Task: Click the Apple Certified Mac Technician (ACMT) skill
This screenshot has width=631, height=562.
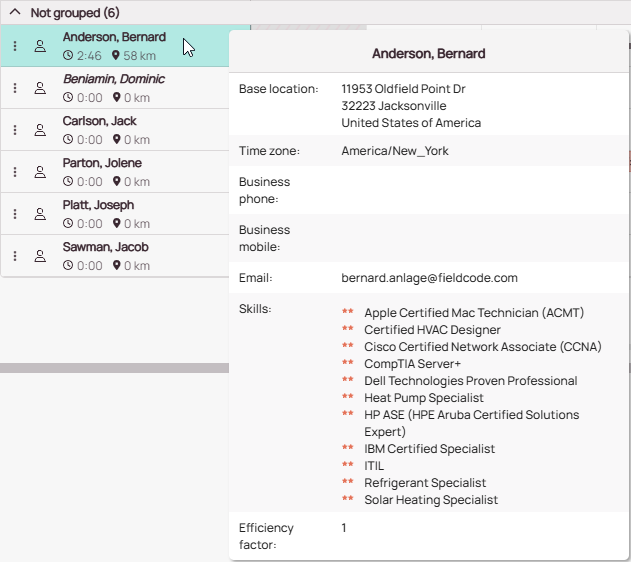Action: pos(474,313)
